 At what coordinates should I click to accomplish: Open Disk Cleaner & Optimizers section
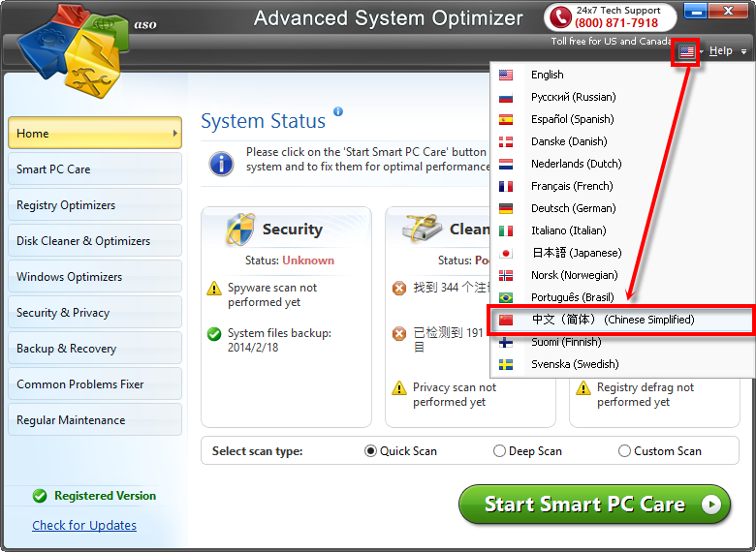(x=95, y=240)
